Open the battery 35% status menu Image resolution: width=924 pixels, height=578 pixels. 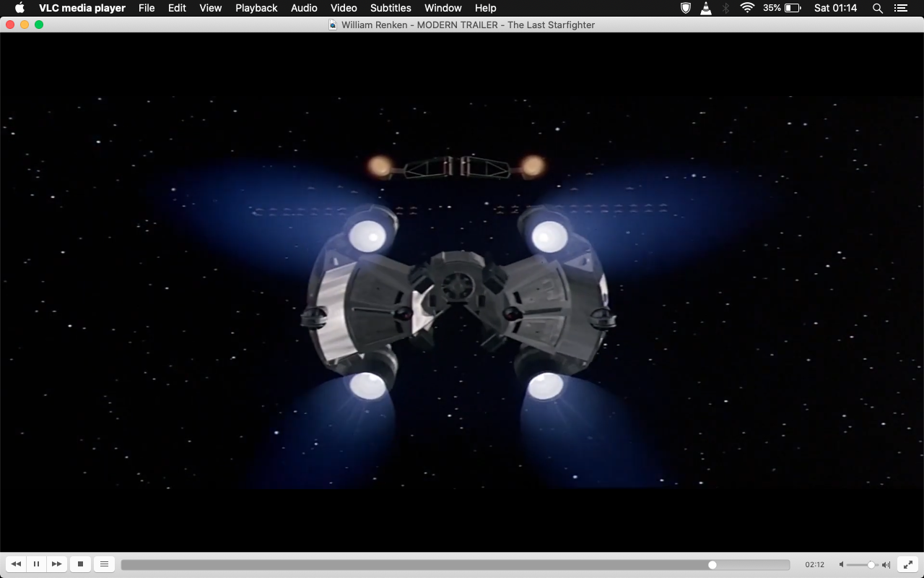[783, 8]
